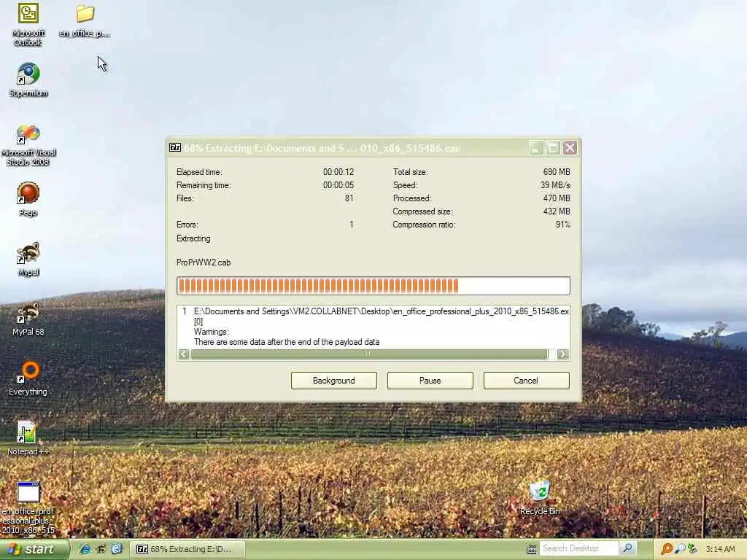This screenshot has height=560, width=747.
Task: Minimize the 7-Zip extraction dialog
Action: tap(536, 147)
